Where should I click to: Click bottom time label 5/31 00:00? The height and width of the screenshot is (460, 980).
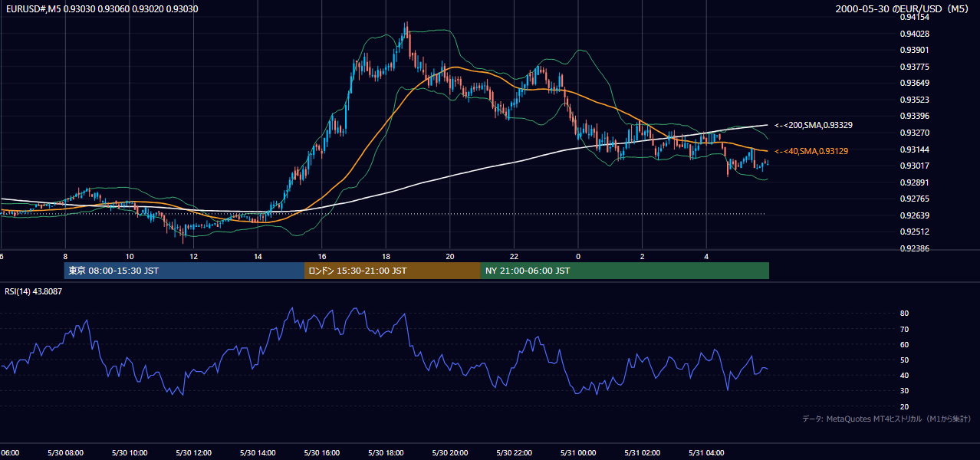(x=577, y=452)
